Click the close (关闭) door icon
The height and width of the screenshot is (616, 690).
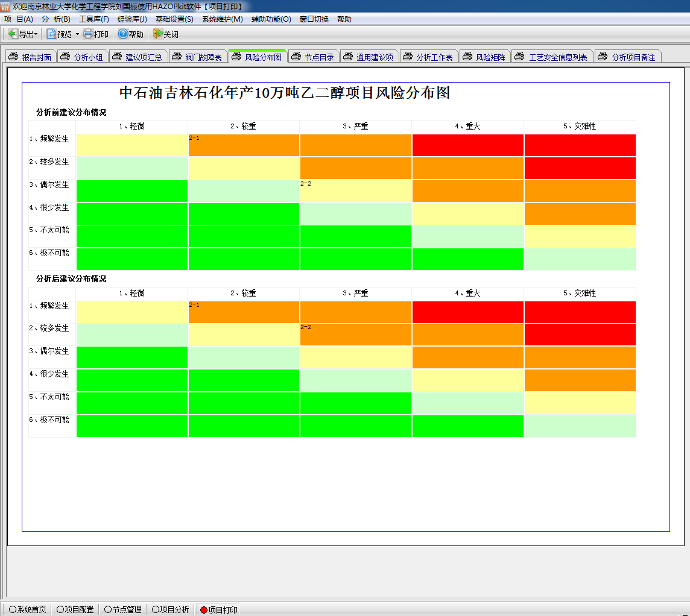(x=158, y=34)
